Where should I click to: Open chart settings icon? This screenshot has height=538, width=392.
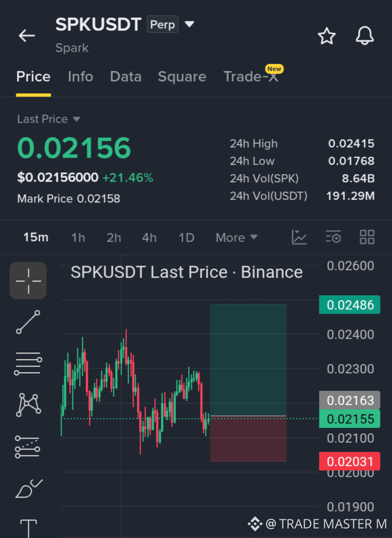tap(333, 237)
